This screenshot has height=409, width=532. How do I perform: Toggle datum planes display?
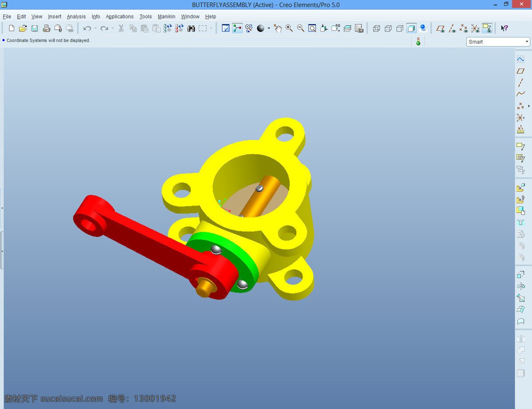440,28
